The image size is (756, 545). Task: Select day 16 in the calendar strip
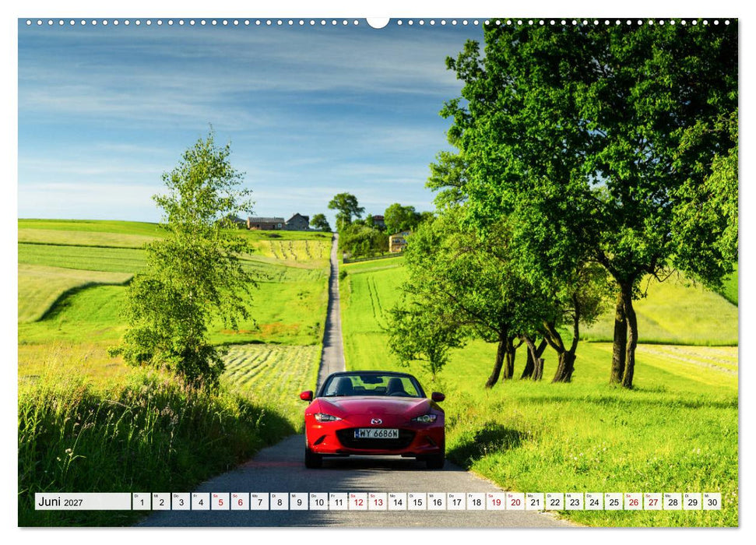pyautogui.click(x=437, y=501)
